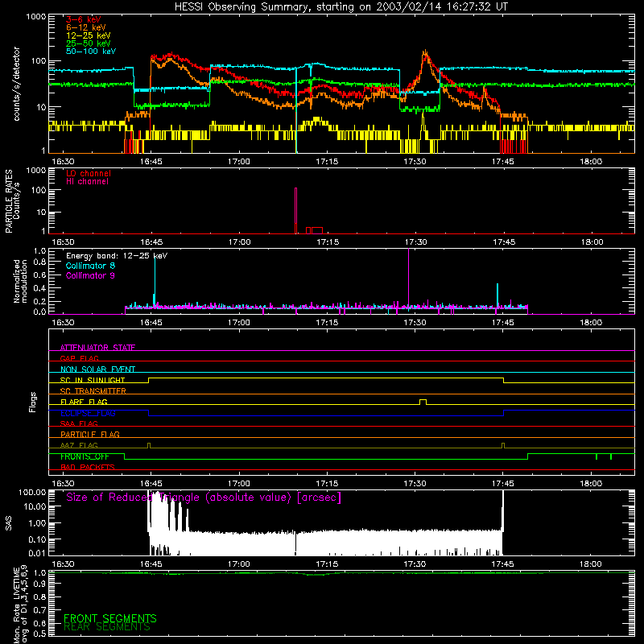Click the SC_IN_SUNLIGHT flag label
Image resolution: width=644 pixels, height=644 pixels.
(93, 380)
